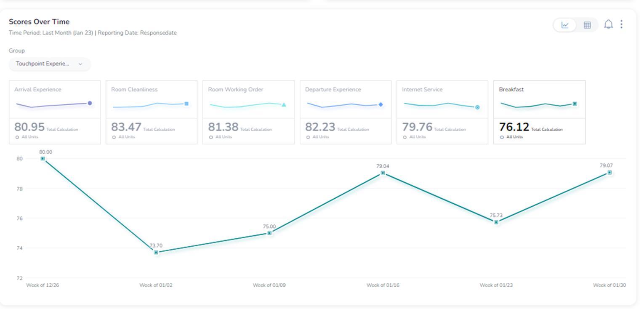This screenshot has width=644, height=309.
Task: Expand the Touchpoint Experience group dropdown
Action: coord(50,64)
